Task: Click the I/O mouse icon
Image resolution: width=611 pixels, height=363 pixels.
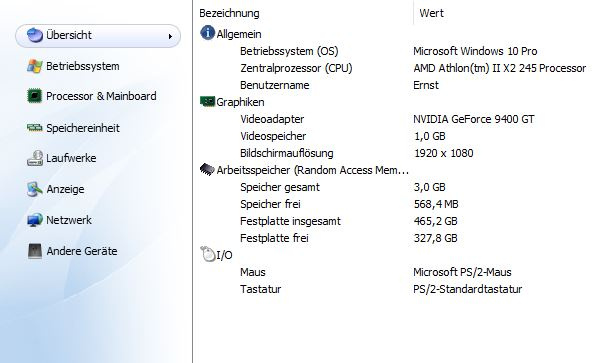Action: [x=207, y=254]
